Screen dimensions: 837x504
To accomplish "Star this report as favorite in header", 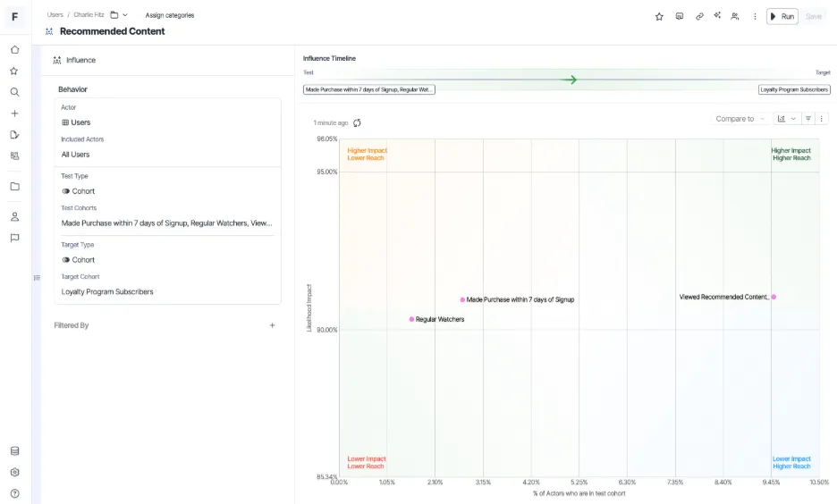I will coord(659,17).
